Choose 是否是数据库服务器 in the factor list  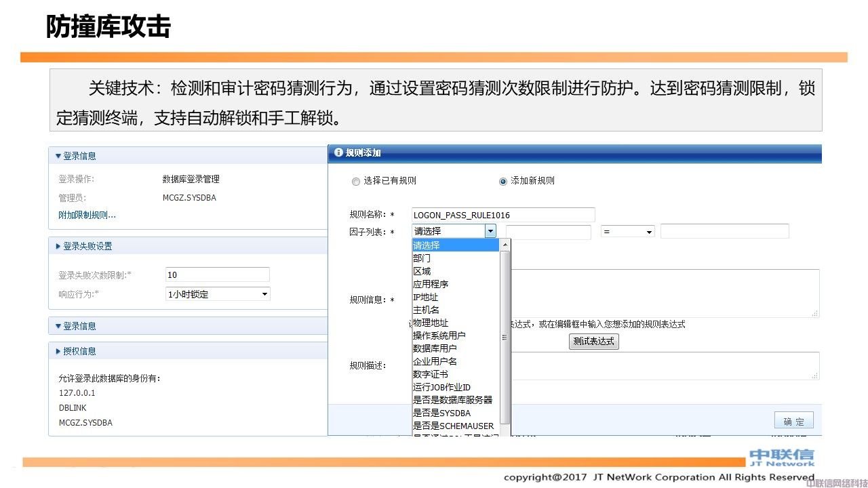pos(456,400)
